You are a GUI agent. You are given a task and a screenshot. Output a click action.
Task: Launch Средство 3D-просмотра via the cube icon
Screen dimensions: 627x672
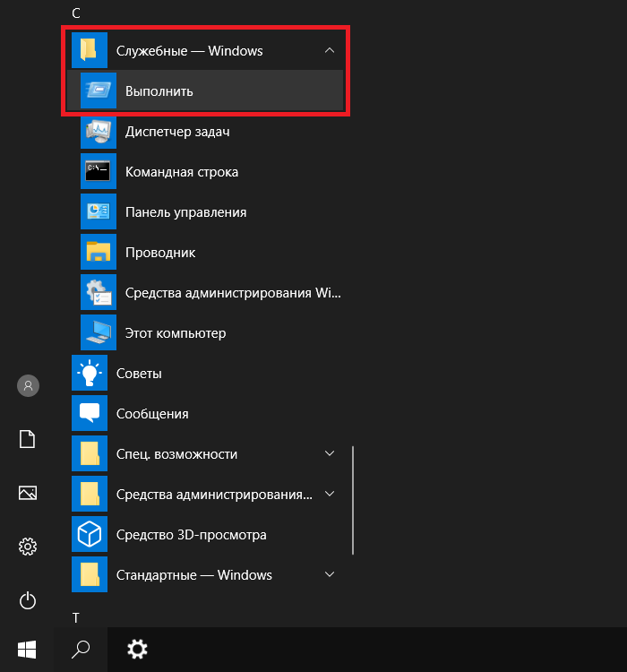pyautogui.click(x=90, y=534)
